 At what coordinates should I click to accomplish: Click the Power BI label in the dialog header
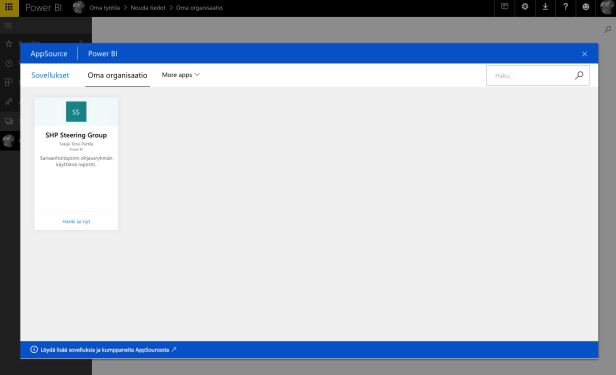[x=103, y=53]
